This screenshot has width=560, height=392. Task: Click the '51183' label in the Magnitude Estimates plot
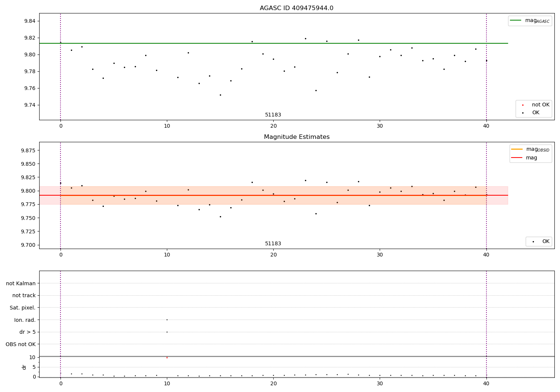(x=273, y=244)
